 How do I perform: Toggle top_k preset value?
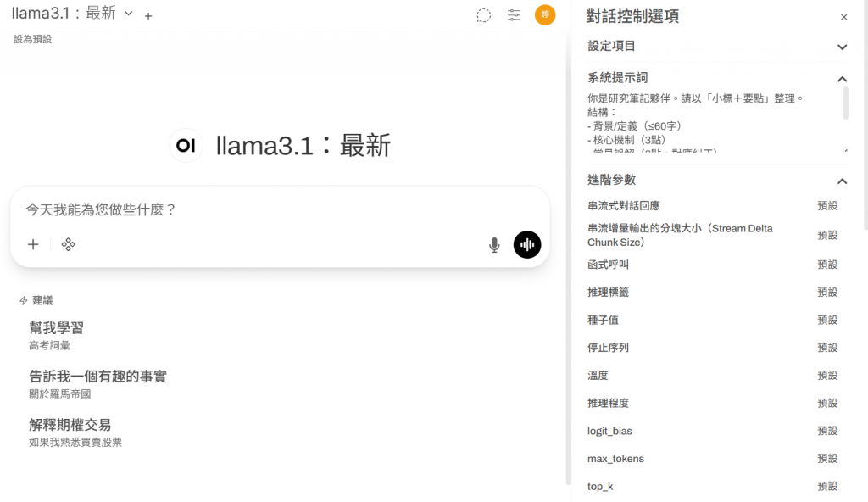[827, 486]
